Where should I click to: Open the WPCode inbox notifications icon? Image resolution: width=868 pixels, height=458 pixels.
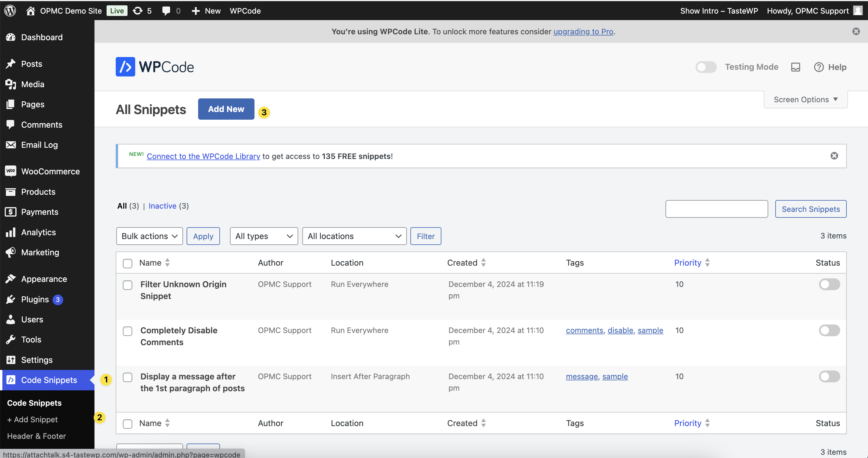[796, 67]
